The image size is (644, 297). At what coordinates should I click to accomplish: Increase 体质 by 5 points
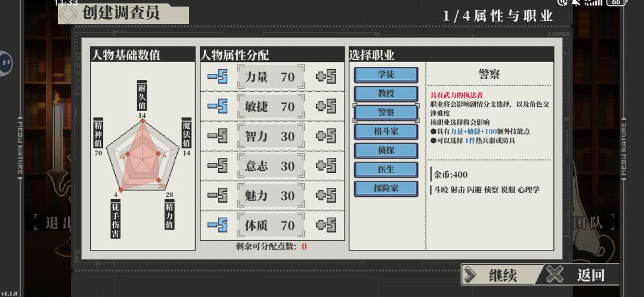(326, 225)
